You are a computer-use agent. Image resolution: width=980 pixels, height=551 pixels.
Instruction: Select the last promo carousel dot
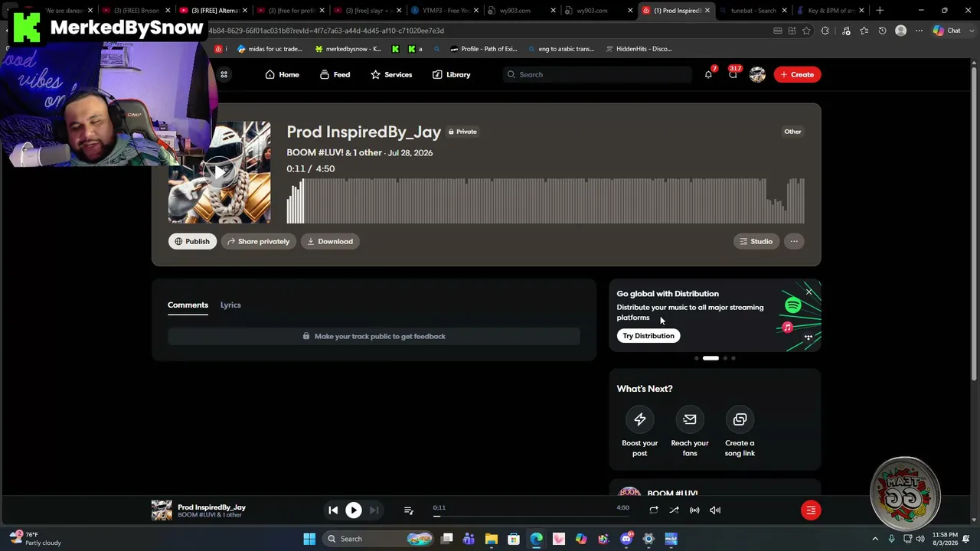[733, 358]
